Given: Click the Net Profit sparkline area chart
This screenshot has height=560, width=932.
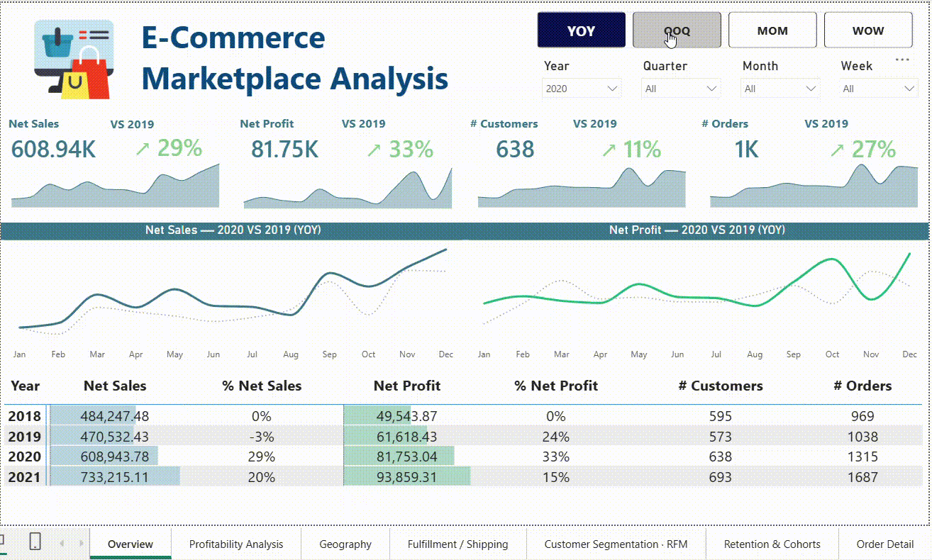Looking at the screenshot, I should [348, 188].
